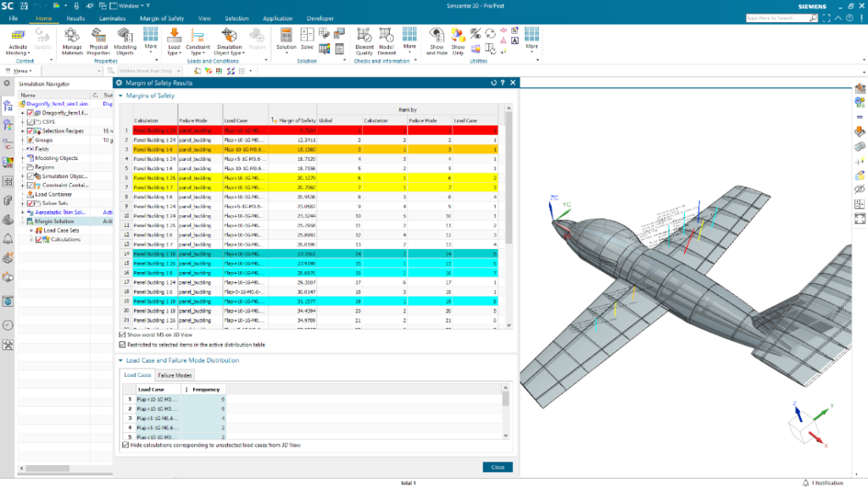Collapse Load Case and Failure Mode Distribution
Screen dimensions: 868x488
pos(120,360)
